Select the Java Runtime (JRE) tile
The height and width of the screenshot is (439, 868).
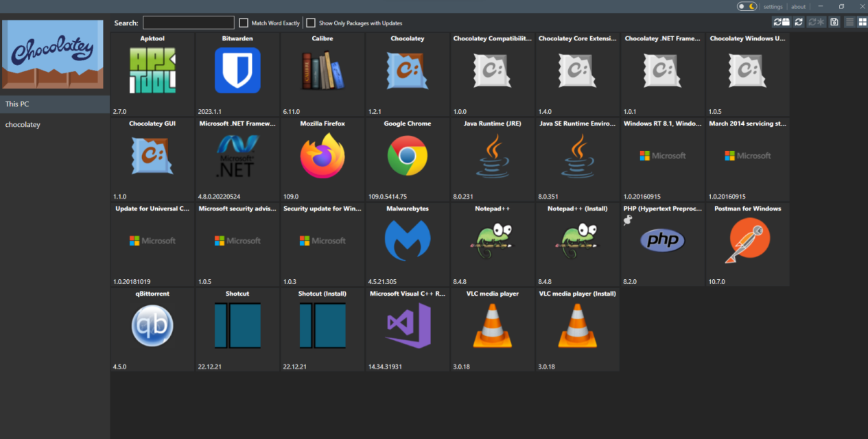coord(493,159)
